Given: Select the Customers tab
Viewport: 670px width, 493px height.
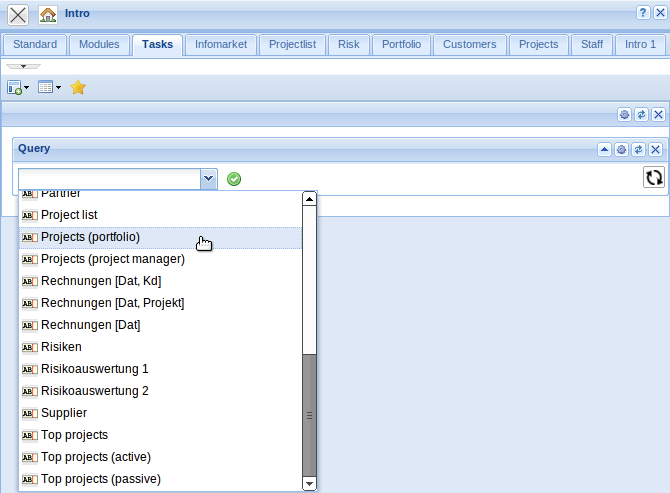Looking at the screenshot, I should 469,45.
